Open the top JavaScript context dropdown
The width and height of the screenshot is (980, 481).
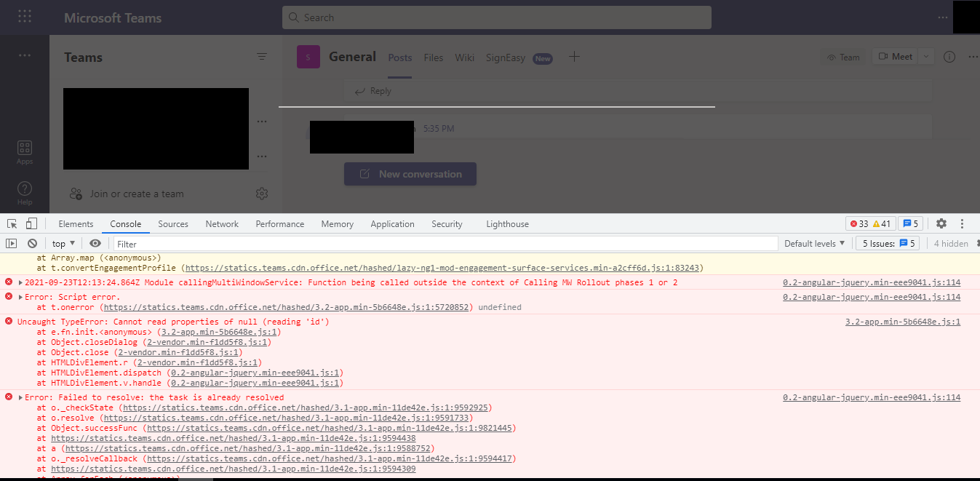[64, 244]
